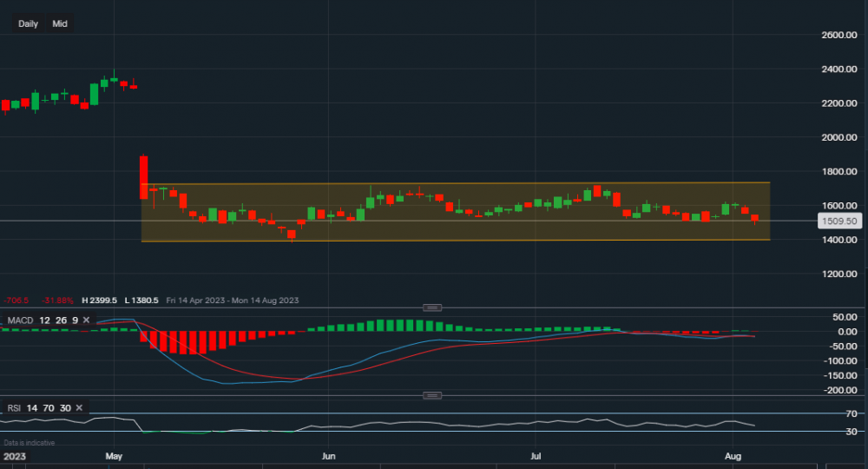
Task: Select the current price tag 1509.50
Action: [840, 221]
